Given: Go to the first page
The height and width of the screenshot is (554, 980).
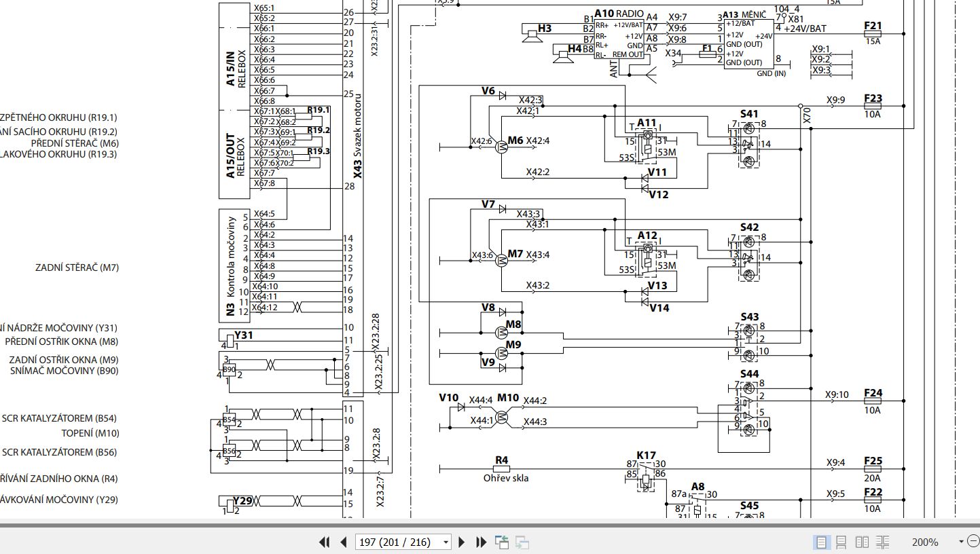Looking at the screenshot, I should click(325, 542).
